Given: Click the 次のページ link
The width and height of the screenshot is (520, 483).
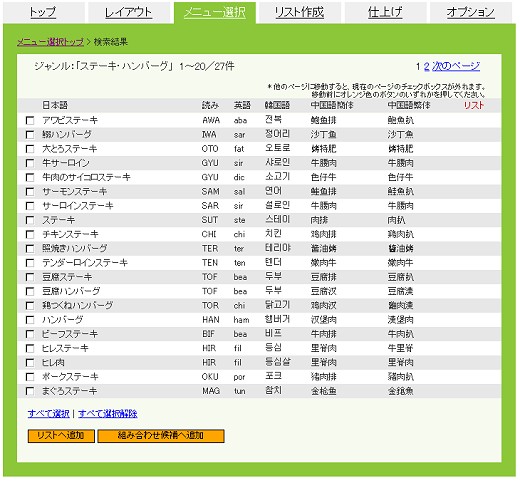Looking at the screenshot, I should point(456,66).
